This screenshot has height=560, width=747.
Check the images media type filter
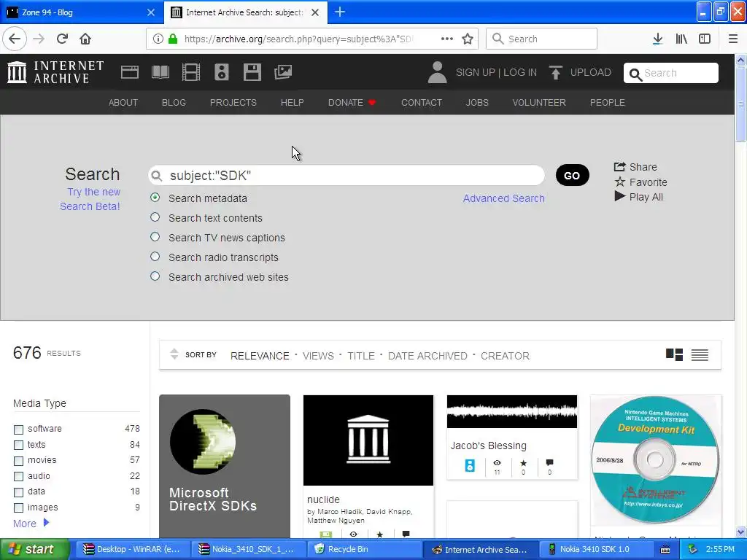point(18,508)
